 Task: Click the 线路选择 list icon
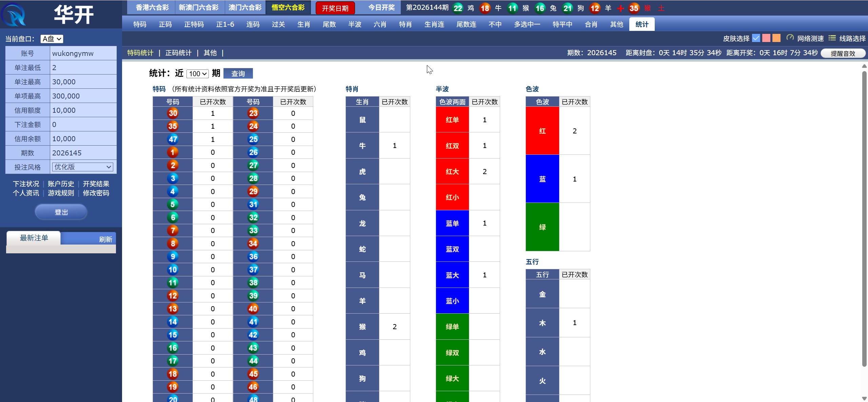pos(832,38)
